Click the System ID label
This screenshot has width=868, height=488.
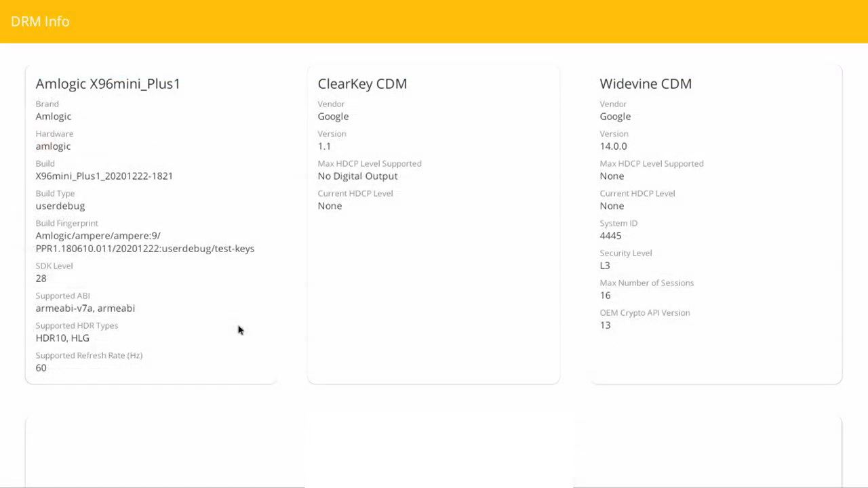[x=618, y=223]
